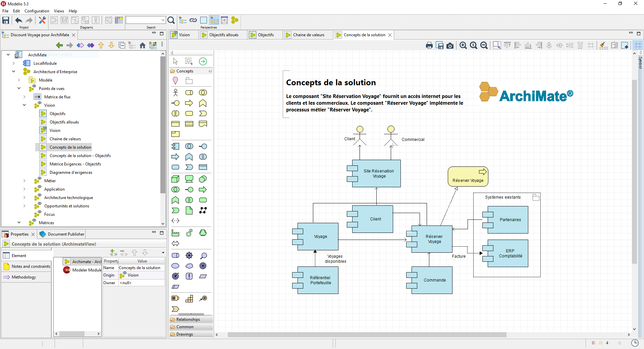Expand the Application branch in the explorer
The height and width of the screenshot is (349, 644).
[x=24, y=189]
